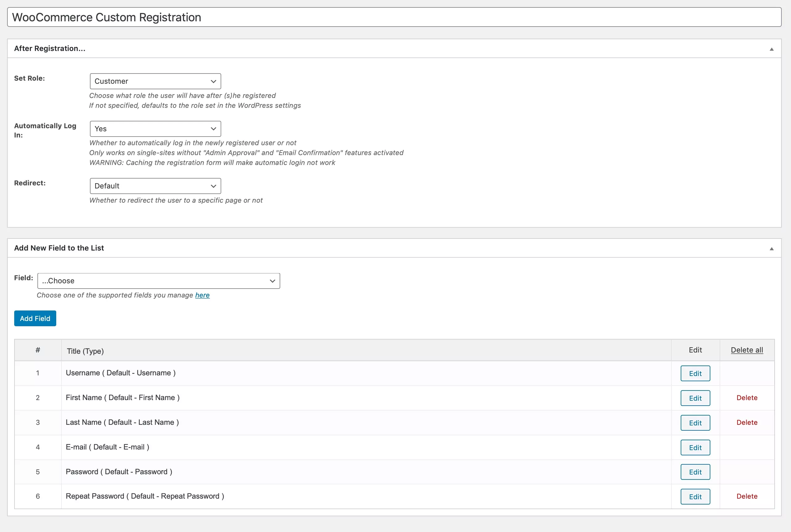
Task: Click 'Whether to redirect the user' help text
Action: 176,201
